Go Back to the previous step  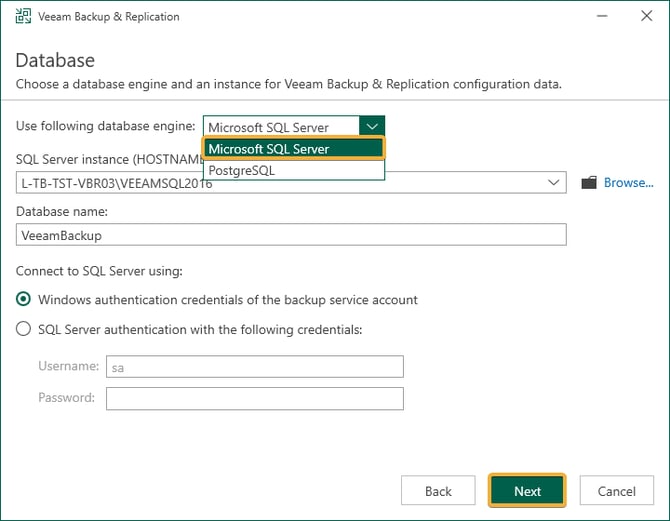click(x=438, y=491)
